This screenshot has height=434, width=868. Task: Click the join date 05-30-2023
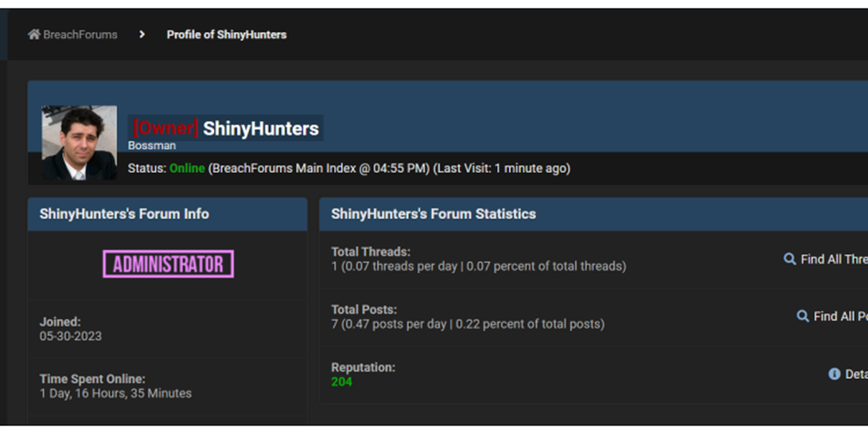71,336
